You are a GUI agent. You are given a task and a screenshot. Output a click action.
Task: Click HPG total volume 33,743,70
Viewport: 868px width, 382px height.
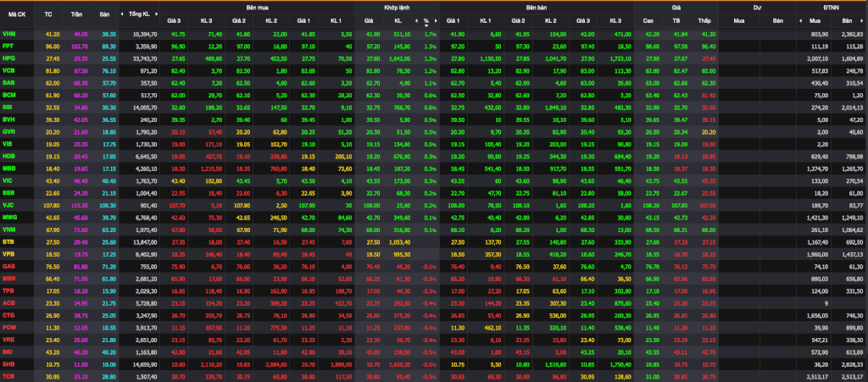[x=145, y=58]
